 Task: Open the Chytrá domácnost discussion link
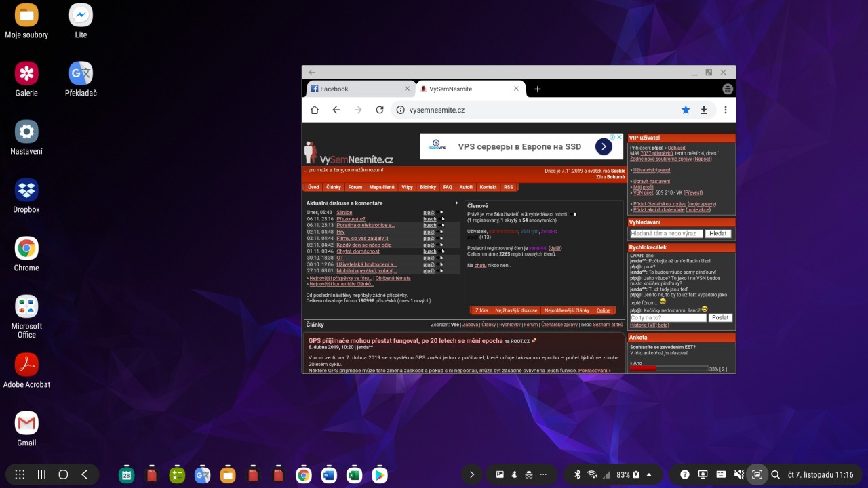[358, 251]
